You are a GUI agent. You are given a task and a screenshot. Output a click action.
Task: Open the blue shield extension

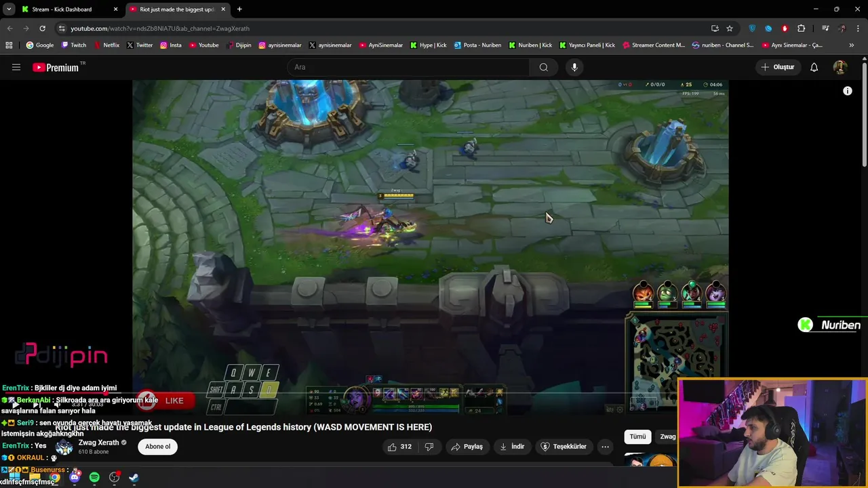click(x=752, y=28)
